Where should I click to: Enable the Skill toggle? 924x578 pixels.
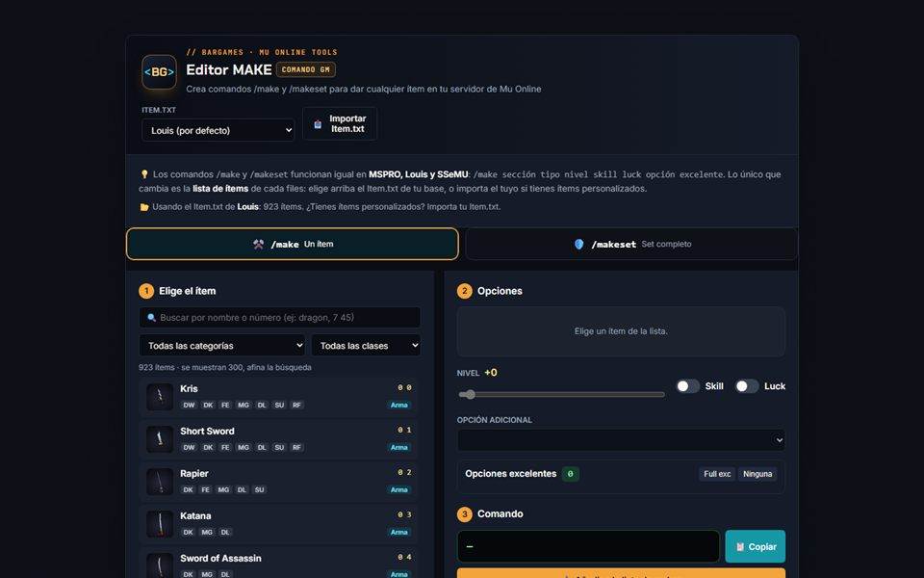(x=687, y=386)
